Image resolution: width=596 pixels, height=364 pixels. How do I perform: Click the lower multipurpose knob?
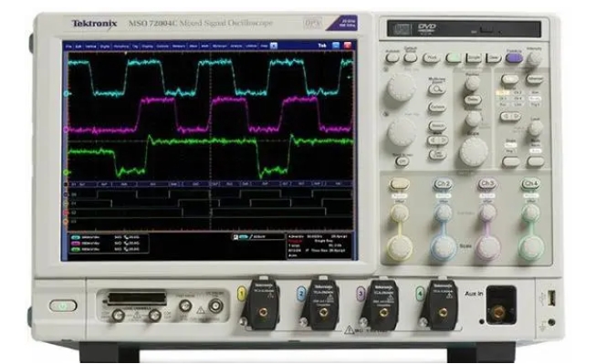(401, 132)
